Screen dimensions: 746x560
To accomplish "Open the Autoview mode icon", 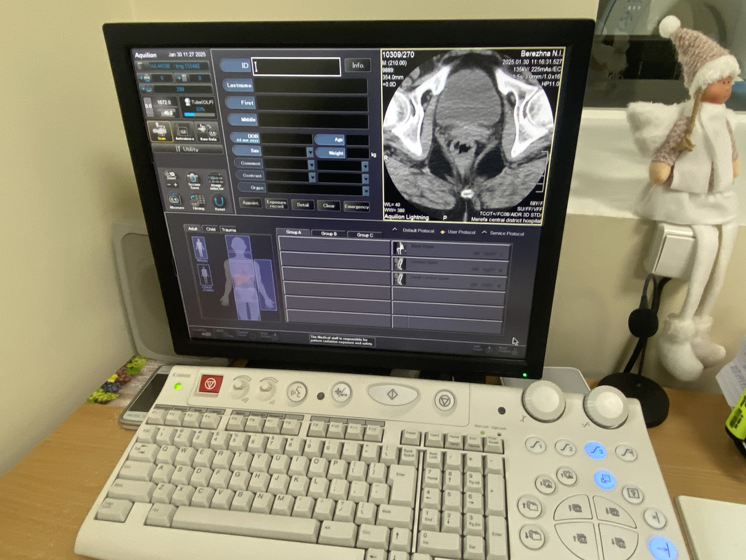I will 182,132.
